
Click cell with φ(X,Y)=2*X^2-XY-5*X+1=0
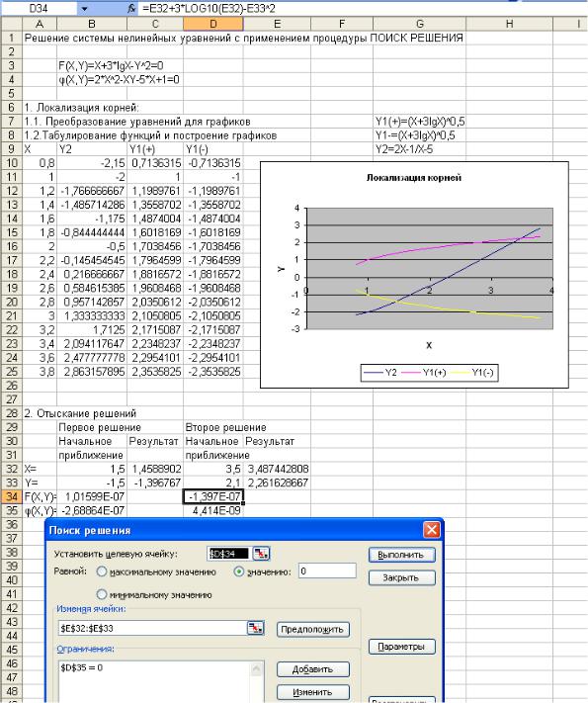click(x=119, y=79)
